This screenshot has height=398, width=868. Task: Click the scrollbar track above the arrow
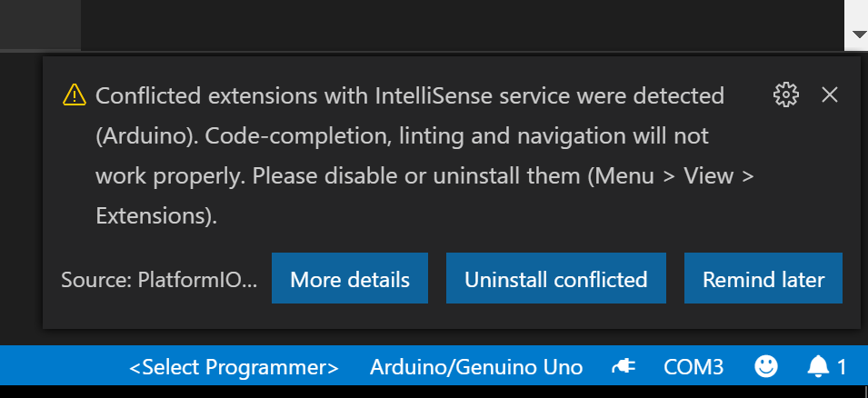pos(856,10)
